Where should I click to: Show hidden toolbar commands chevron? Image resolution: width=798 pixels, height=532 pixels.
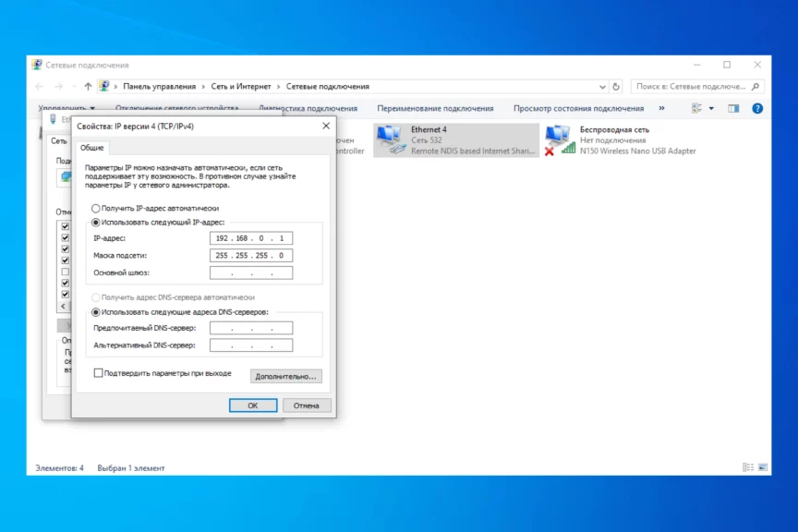[661, 108]
